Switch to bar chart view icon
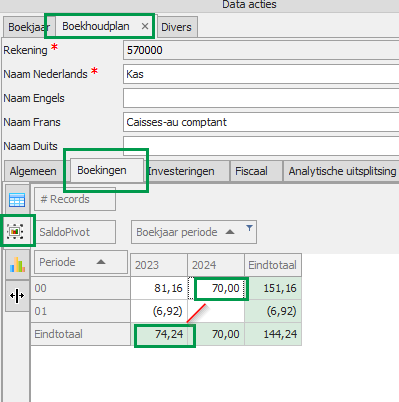 click(x=17, y=265)
